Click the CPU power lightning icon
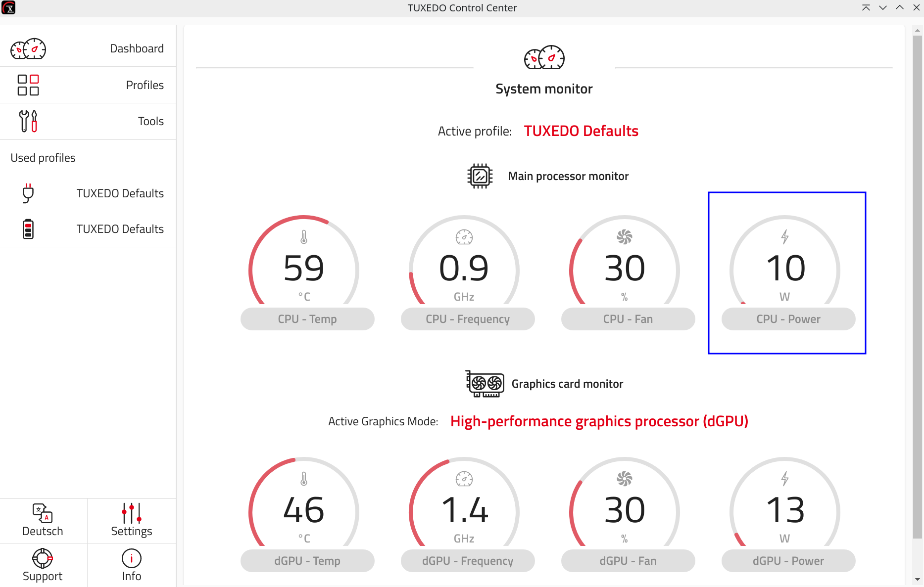 (x=785, y=237)
